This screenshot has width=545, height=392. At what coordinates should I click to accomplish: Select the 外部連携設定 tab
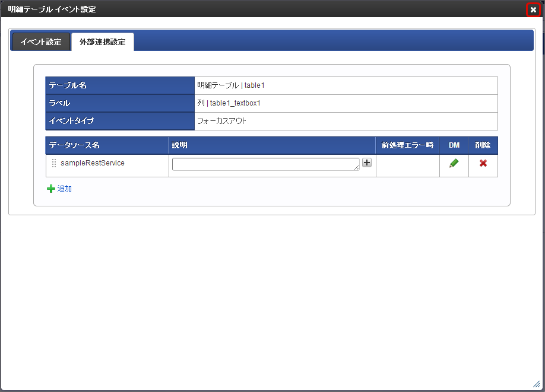103,42
